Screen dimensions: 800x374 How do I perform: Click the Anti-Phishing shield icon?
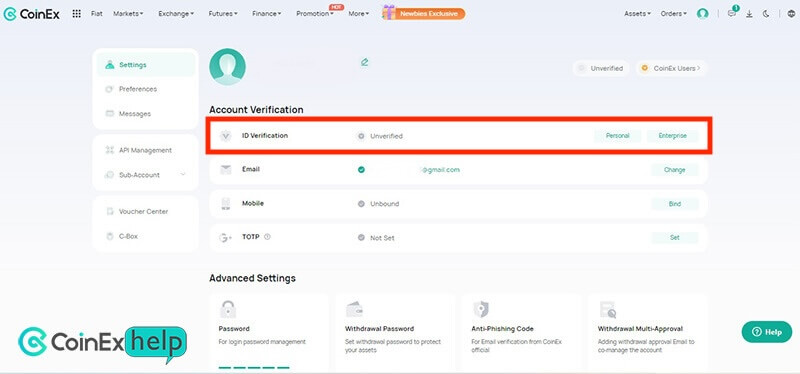481,309
